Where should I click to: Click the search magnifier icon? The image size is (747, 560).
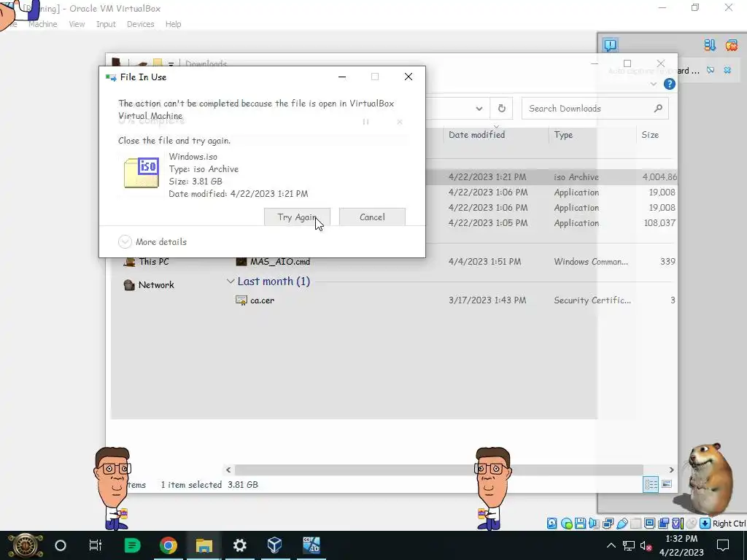point(658,109)
